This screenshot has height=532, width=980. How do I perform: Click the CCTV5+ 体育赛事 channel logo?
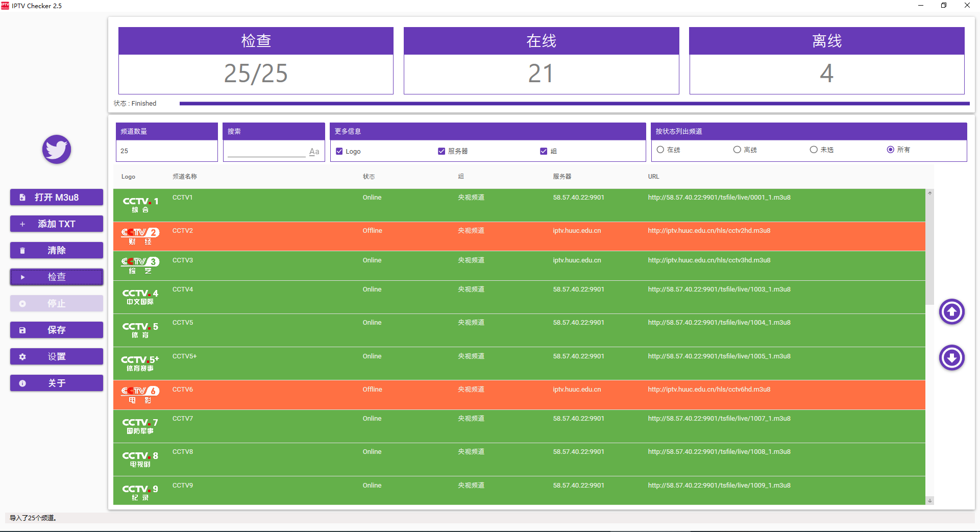pos(140,364)
